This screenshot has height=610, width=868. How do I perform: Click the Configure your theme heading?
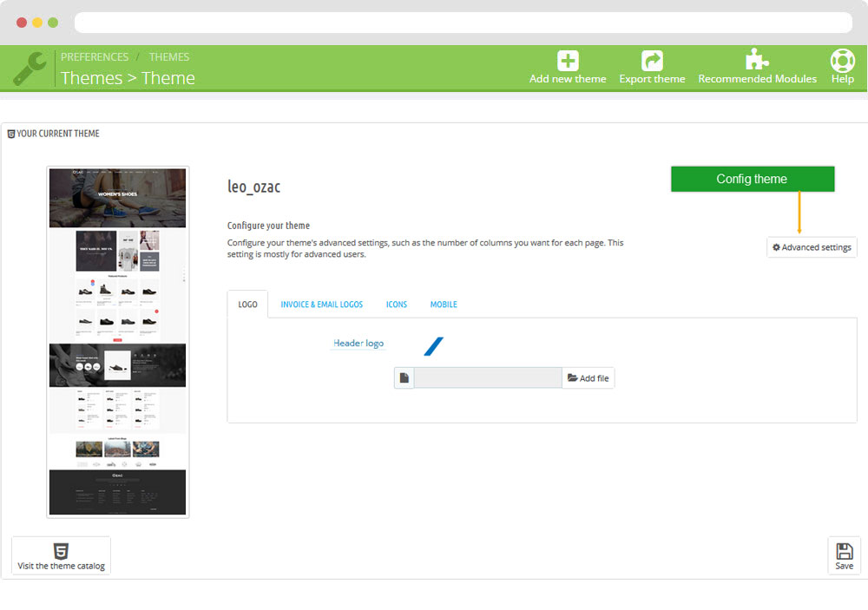click(268, 226)
